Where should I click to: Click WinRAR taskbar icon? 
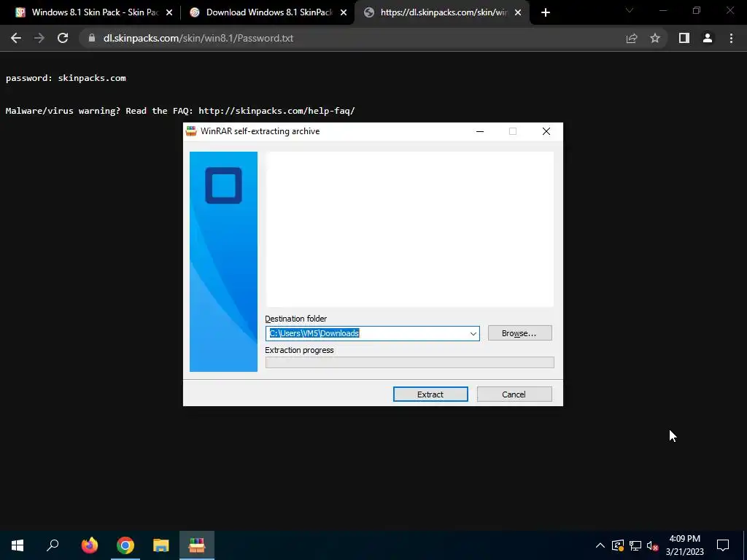(x=197, y=545)
